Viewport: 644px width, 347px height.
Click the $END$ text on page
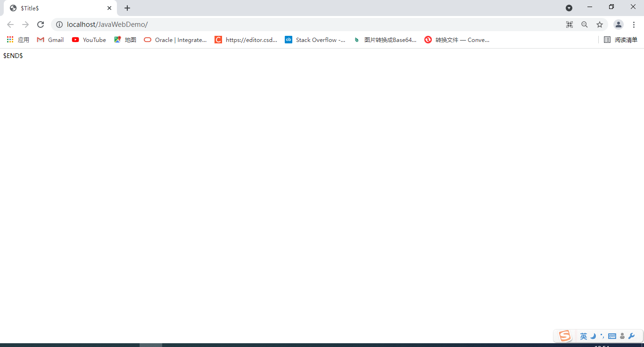pyautogui.click(x=13, y=56)
